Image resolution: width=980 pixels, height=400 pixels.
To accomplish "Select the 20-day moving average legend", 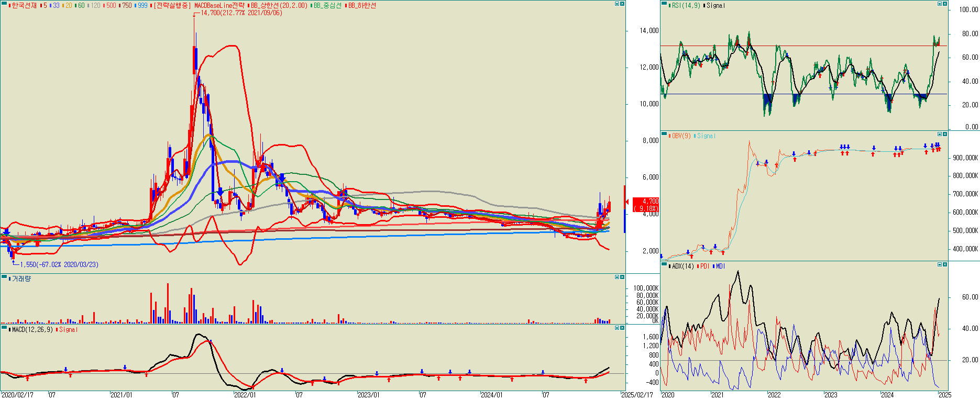I will click(x=68, y=5).
